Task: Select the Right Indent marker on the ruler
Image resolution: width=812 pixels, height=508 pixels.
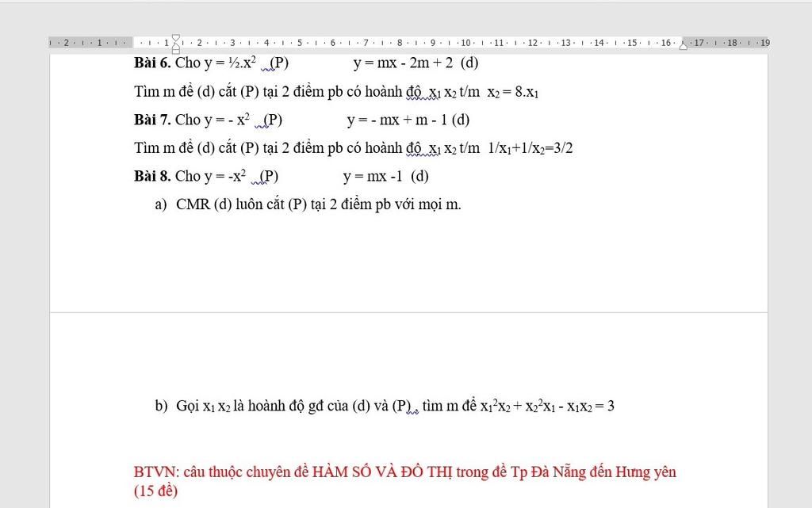Action: (x=684, y=46)
